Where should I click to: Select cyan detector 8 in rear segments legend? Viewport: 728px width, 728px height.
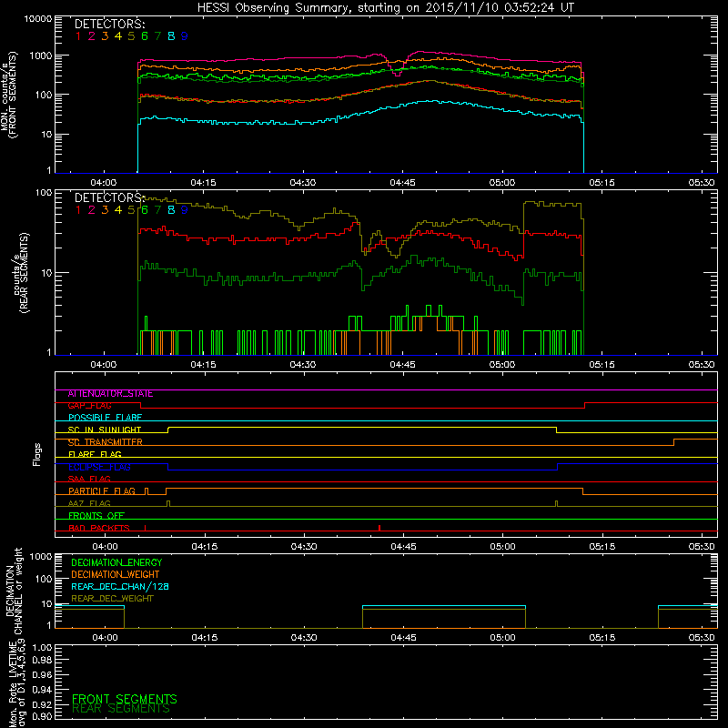coord(171,210)
